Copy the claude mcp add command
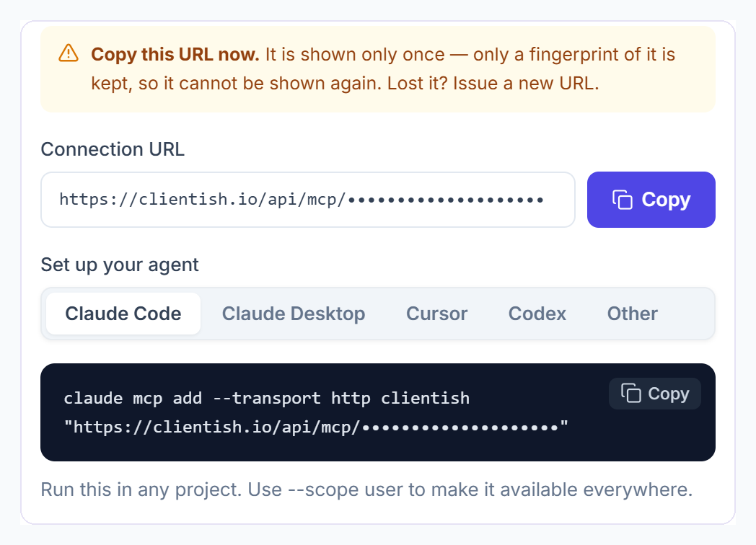 coord(655,394)
